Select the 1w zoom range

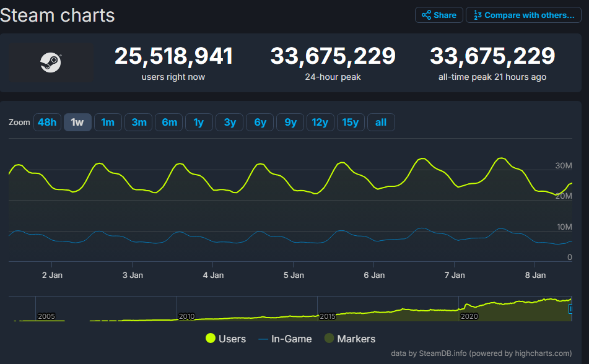(x=77, y=122)
